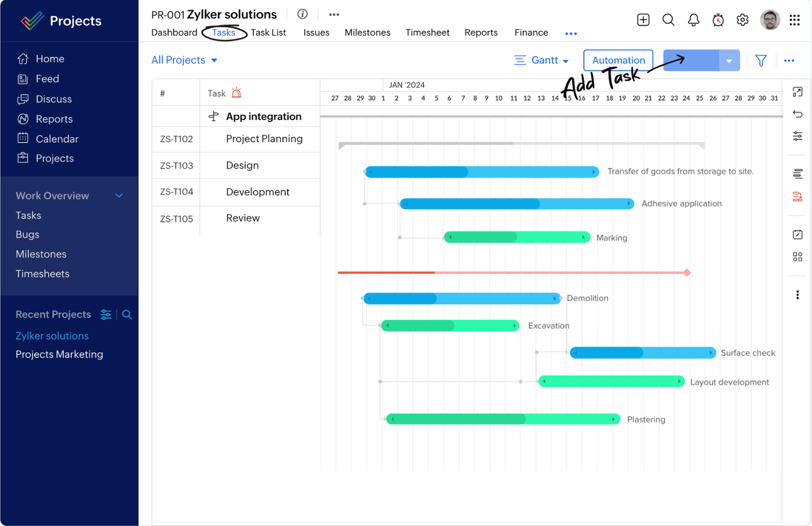The height and width of the screenshot is (526, 812).
Task: Open the timer stopwatch icon
Action: (x=718, y=20)
